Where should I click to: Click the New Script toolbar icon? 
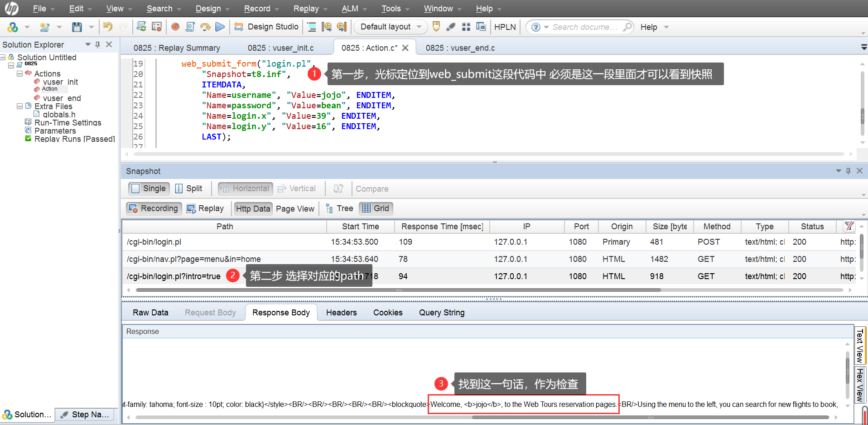44,27
